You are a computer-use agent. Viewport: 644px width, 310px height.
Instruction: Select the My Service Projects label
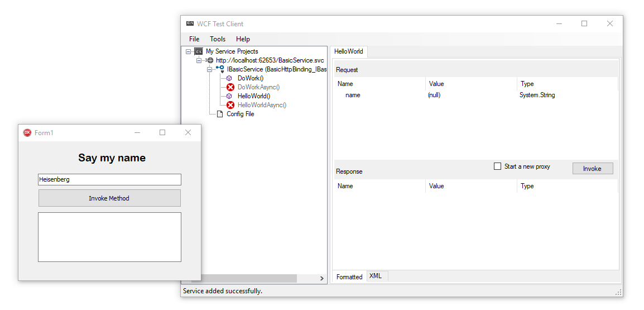232,51
